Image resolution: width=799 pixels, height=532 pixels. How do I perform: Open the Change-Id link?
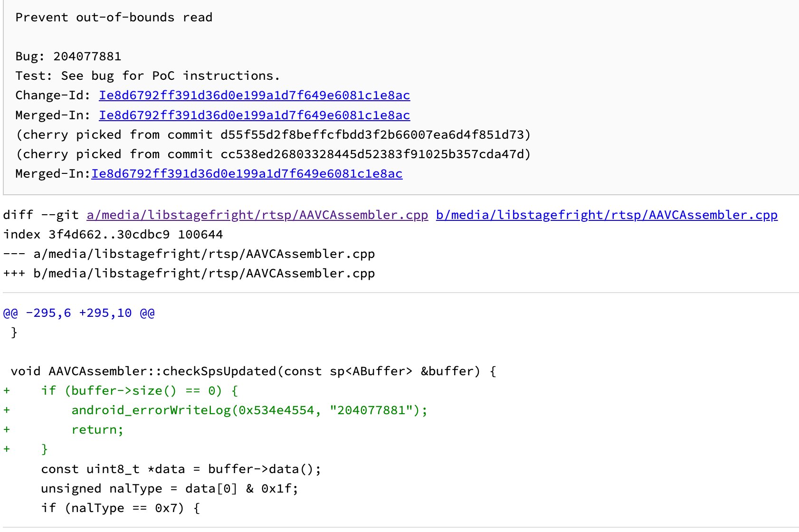pyautogui.click(x=254, y=95)
